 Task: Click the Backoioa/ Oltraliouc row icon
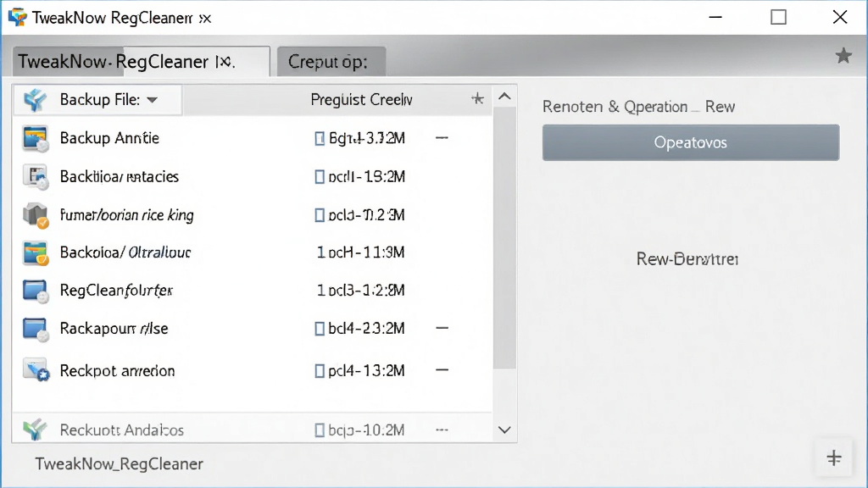pyautogui.click(x=36, y=252)
